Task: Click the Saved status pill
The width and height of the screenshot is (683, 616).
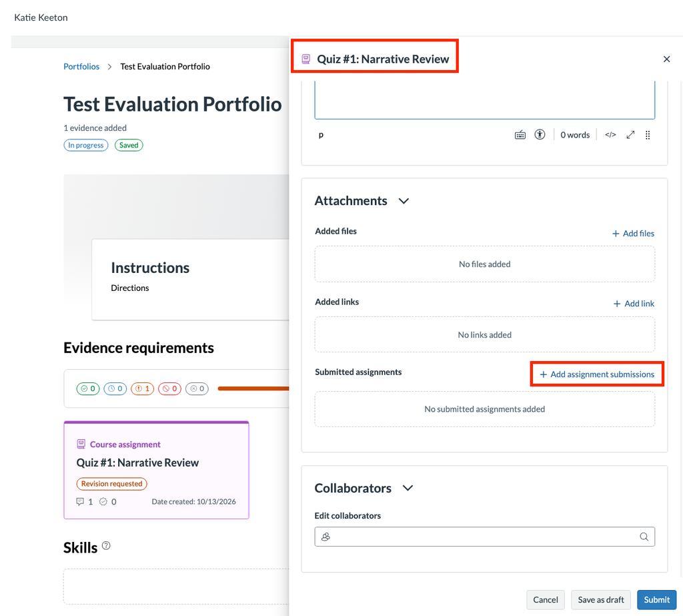Action: [129, 145]
